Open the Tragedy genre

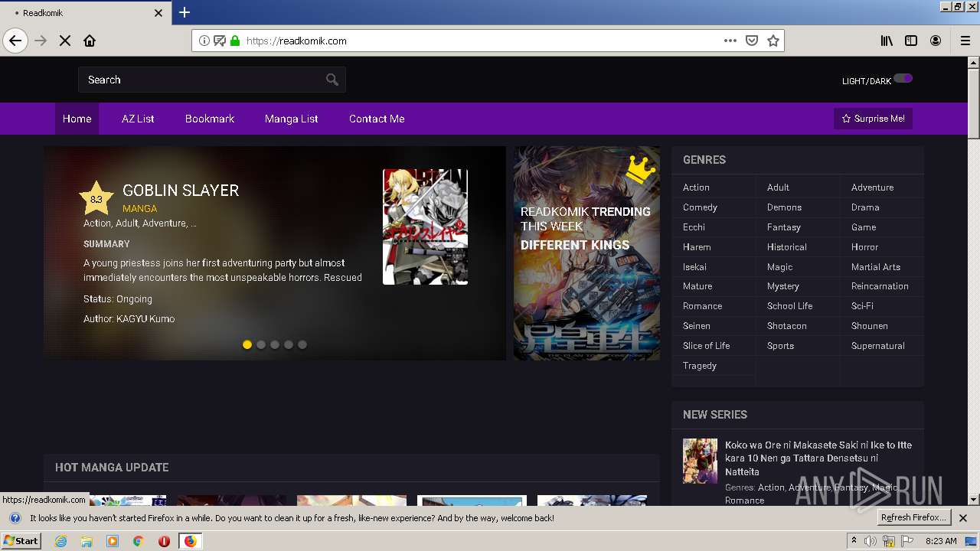pos(700,366)
